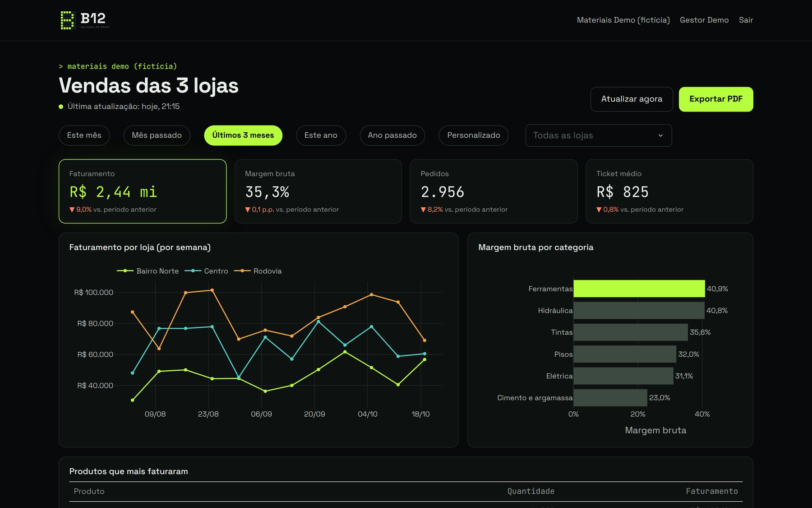Toggle Centro series in chart legend
Screen dimensions: 812x508
(x=207, y=271)
